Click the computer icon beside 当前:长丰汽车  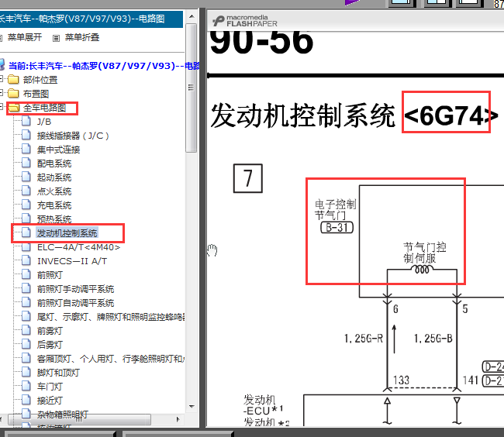[2, 64]
